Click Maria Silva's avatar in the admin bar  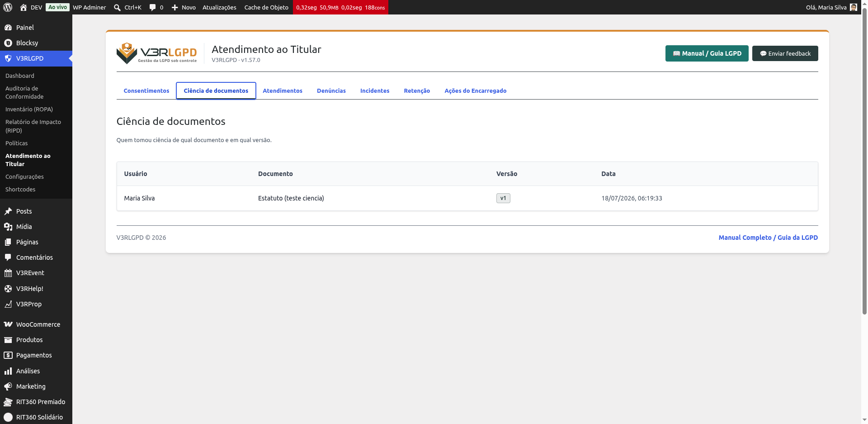point(854,7)
